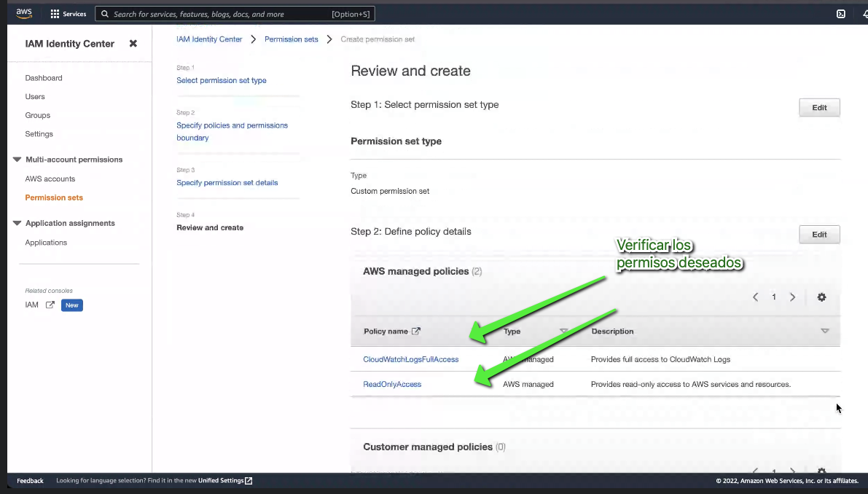Focus the AWS services search field
Screen dimensions: 868x494
(x=235, y=14)
